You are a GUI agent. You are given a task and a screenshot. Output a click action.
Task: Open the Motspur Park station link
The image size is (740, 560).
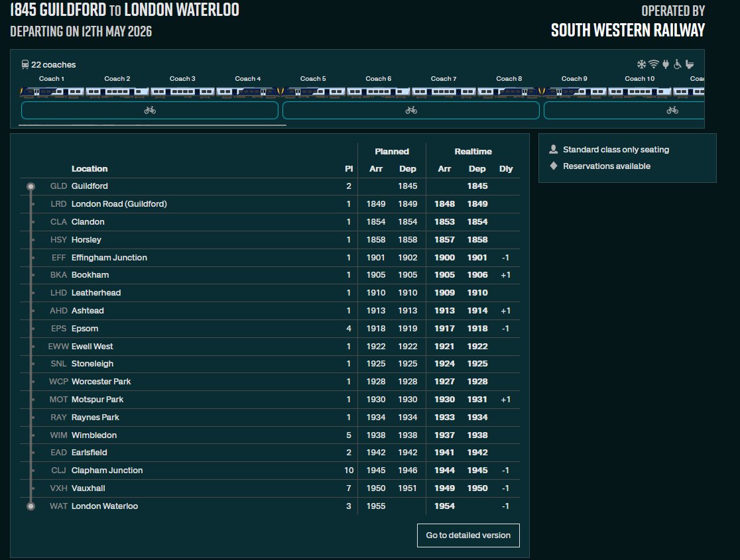[97, 400]
